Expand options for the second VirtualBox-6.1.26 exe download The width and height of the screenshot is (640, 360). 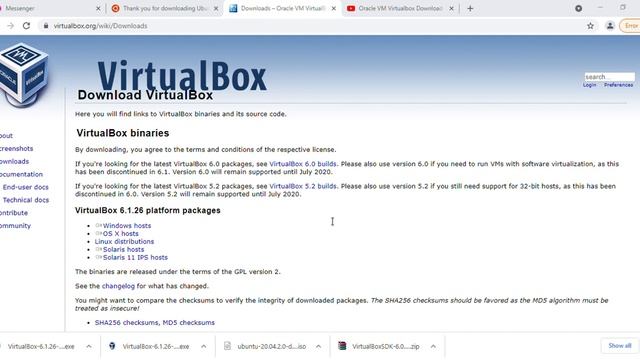click(x=204, y=346)
